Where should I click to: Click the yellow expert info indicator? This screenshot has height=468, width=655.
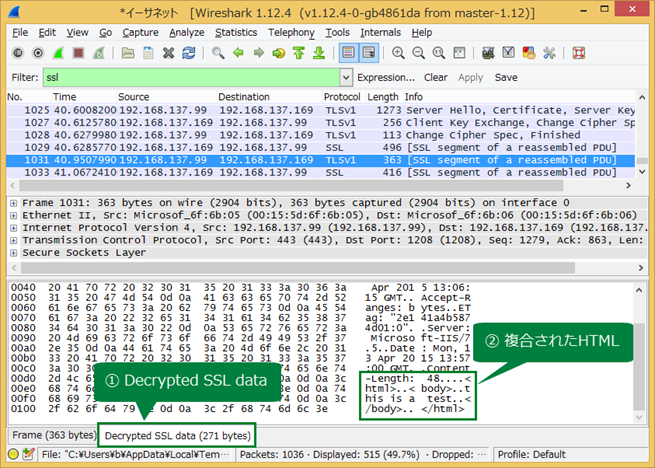point(13,454)
